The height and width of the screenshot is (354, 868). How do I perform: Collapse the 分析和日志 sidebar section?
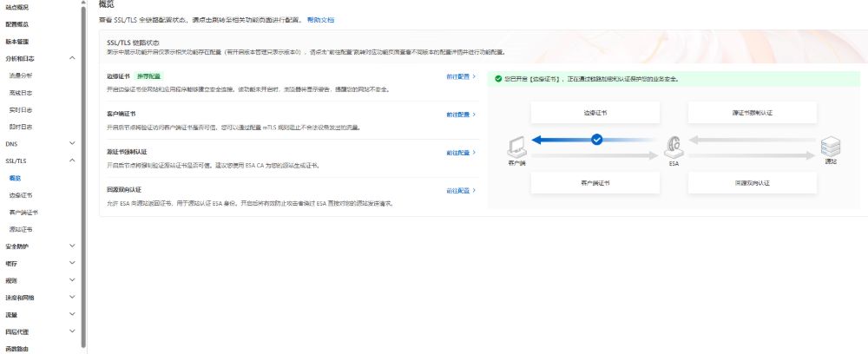[x=72, y=58]
